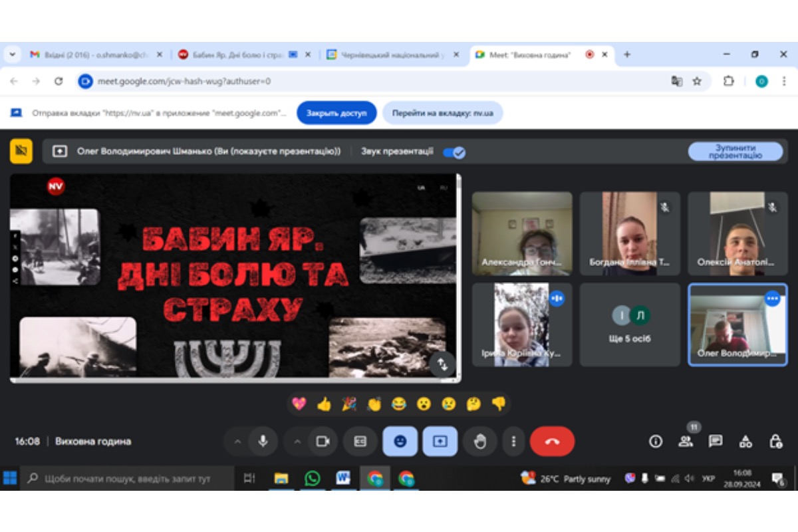This screenshot has width=798, height=532.
Task: Select Александра video tile
Action: click(x=522, y=233)
